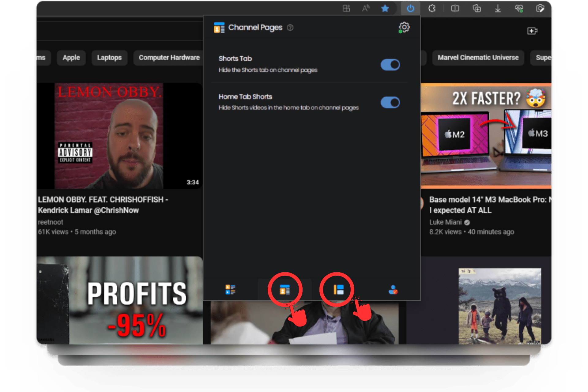
Task: Click the create video camera icon
Action: point(532,31)
